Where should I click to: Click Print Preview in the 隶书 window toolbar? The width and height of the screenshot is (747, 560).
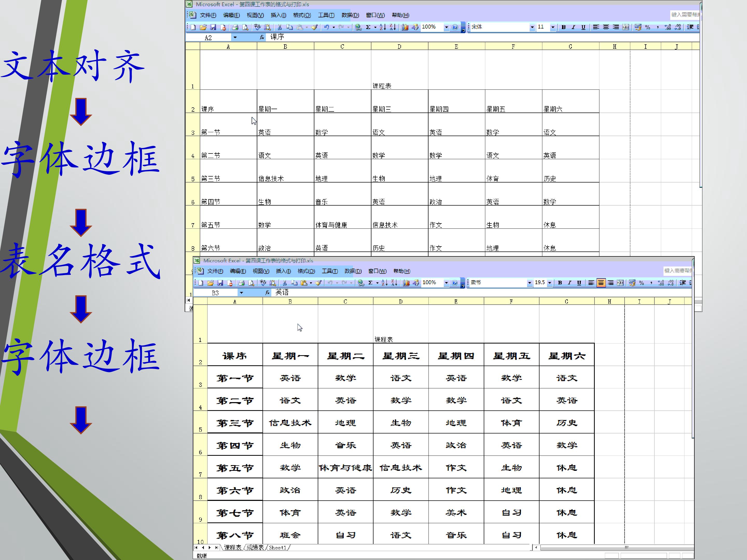click(x=251, y=283)
